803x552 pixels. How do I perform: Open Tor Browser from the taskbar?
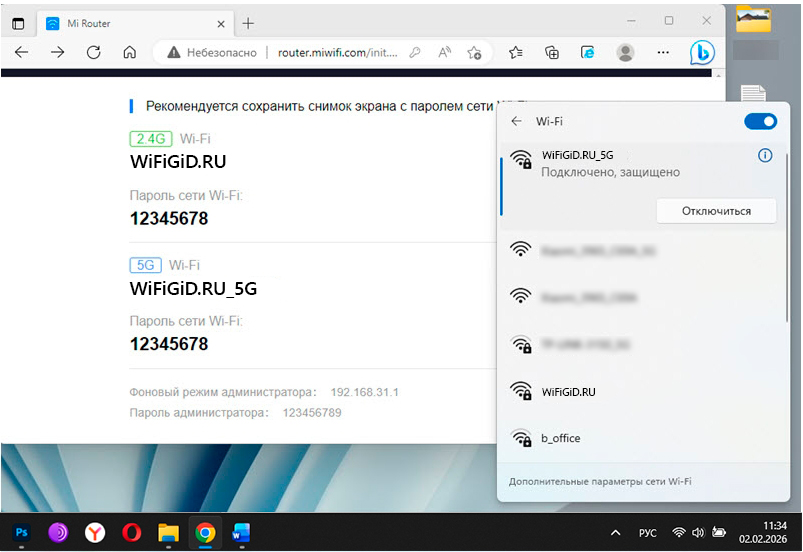(x=58, y=533)
